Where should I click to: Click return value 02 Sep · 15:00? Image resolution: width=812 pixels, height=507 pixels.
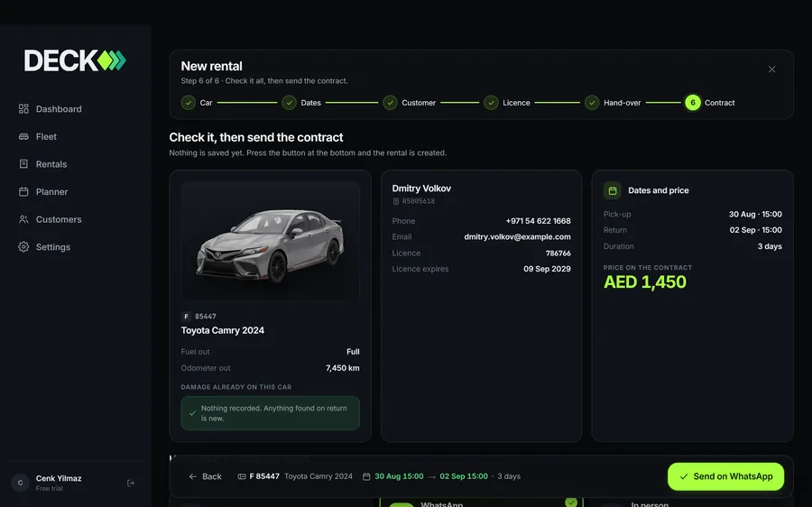pos(755,230)
